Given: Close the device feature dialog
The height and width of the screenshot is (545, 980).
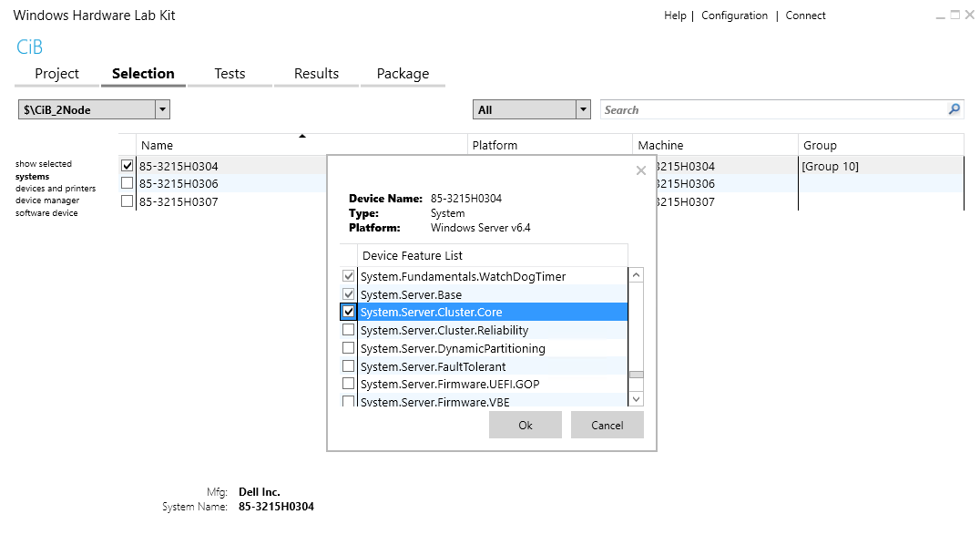Looking at the screenshot, I should 640,170.
